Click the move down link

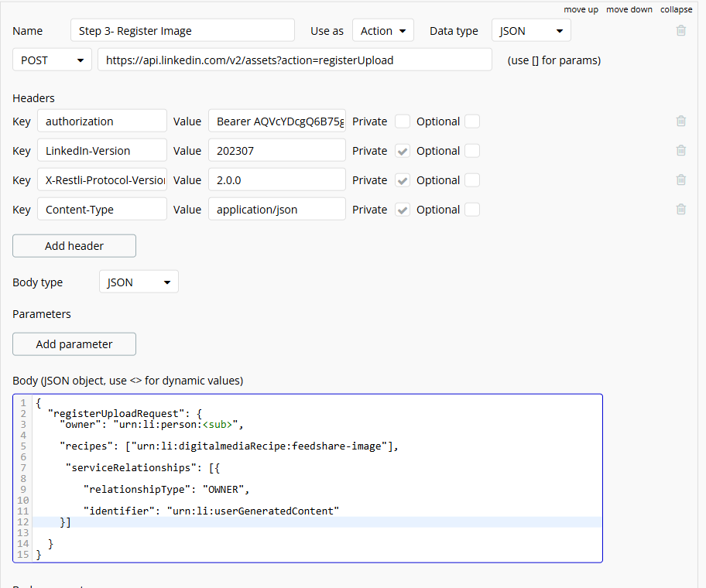(x=629, y=9)
